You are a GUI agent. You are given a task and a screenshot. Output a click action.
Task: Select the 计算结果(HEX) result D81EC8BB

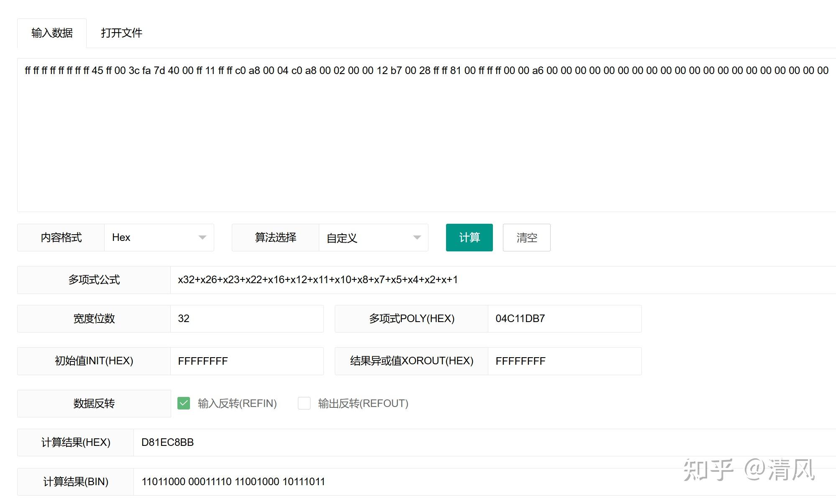coord(167,442)
